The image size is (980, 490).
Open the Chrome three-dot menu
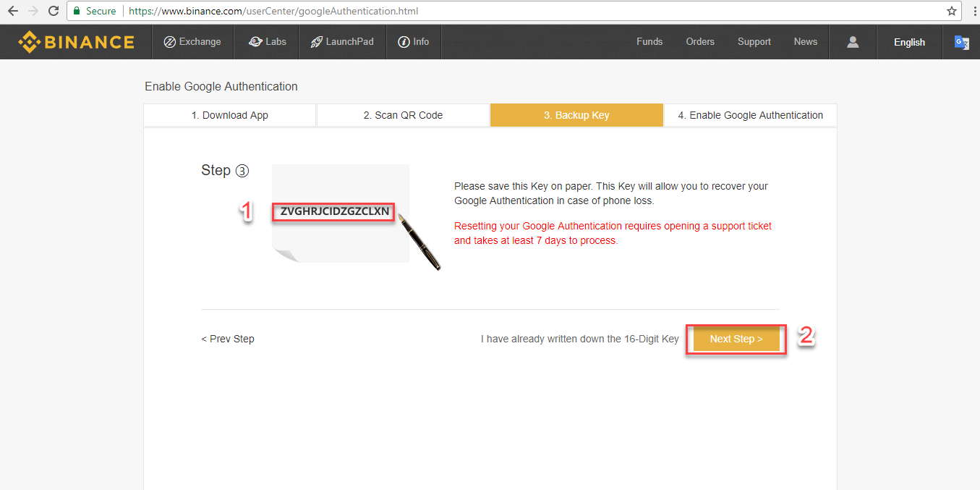tap(974, 11)
